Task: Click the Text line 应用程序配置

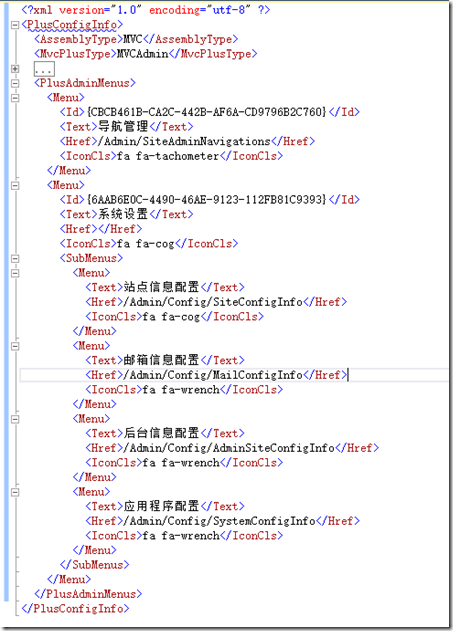Action: 165,507
